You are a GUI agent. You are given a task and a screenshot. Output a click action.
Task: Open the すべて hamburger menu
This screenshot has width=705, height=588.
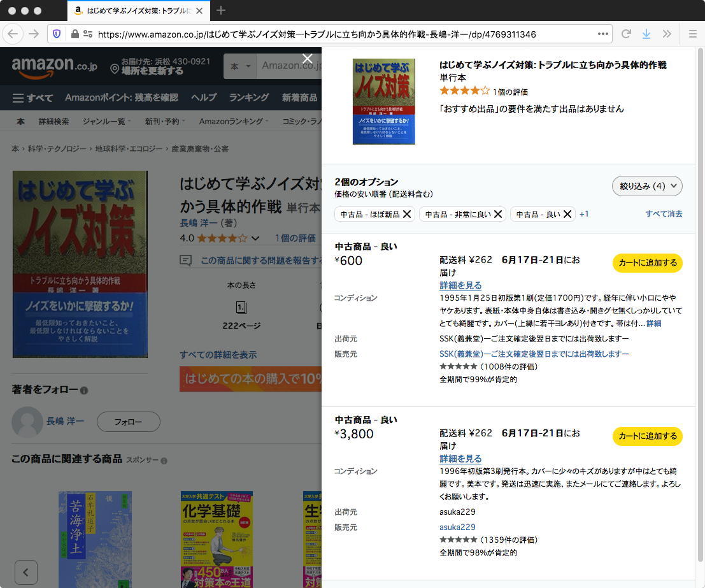(x=32, y=97)
